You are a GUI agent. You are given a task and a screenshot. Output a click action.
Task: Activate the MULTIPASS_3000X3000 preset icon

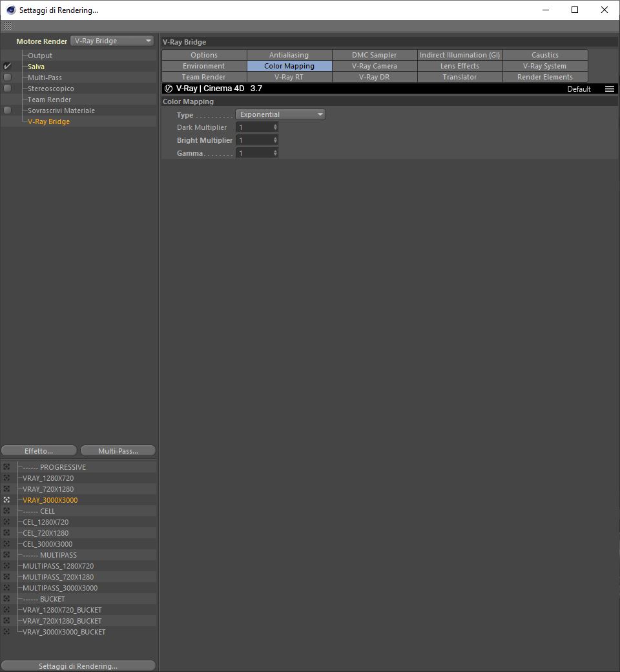(x=6, y=588)
